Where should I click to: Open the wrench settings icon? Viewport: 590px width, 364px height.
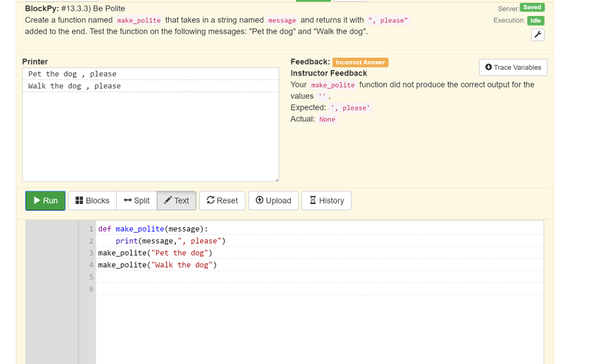coord(538,35)
